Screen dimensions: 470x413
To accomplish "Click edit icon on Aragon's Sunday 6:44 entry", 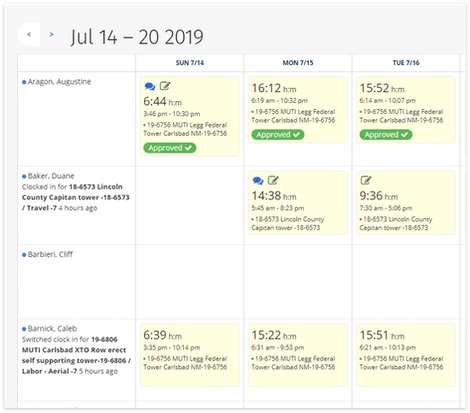I will 165,86.
